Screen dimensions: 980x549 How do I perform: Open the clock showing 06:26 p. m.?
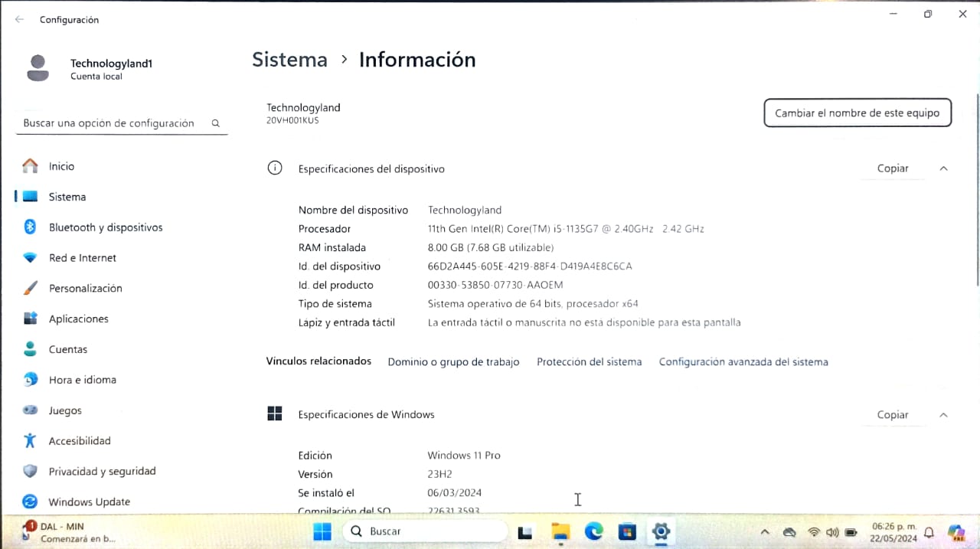tap(893, 532)
